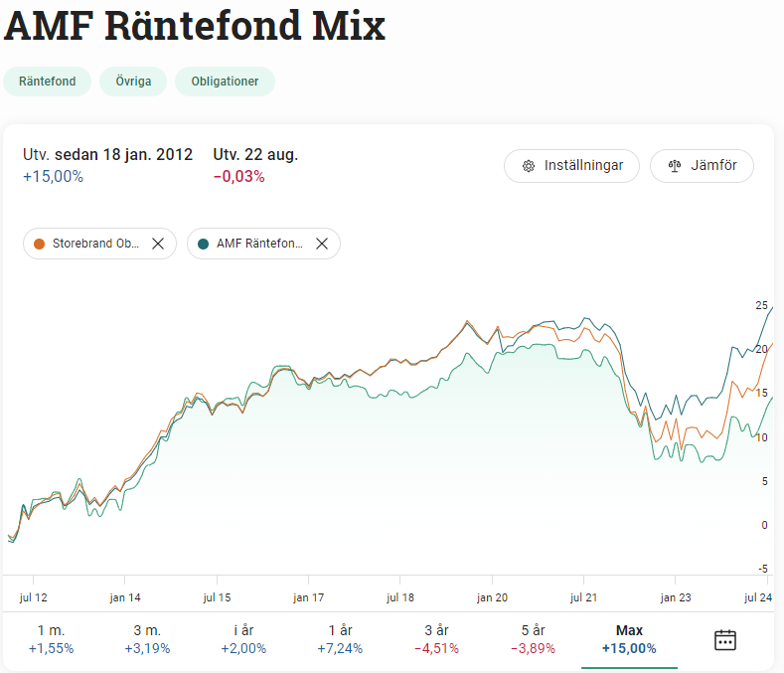This screenshot has width=784, height=673.
Task: Select the Övriga category tag
Action: [x=133, y=82]
